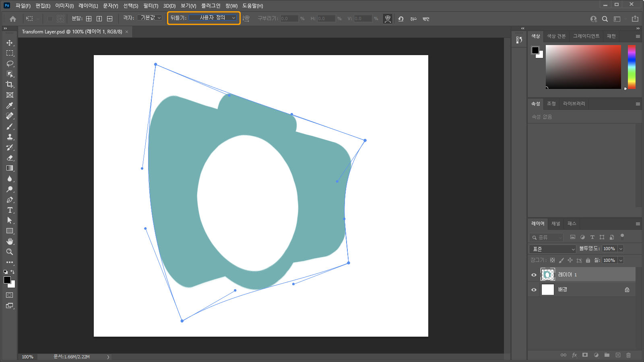The height and width of the screenshot is (362, 644).
Task: Click the Home icon in options bar
Action: pos(13,19)
